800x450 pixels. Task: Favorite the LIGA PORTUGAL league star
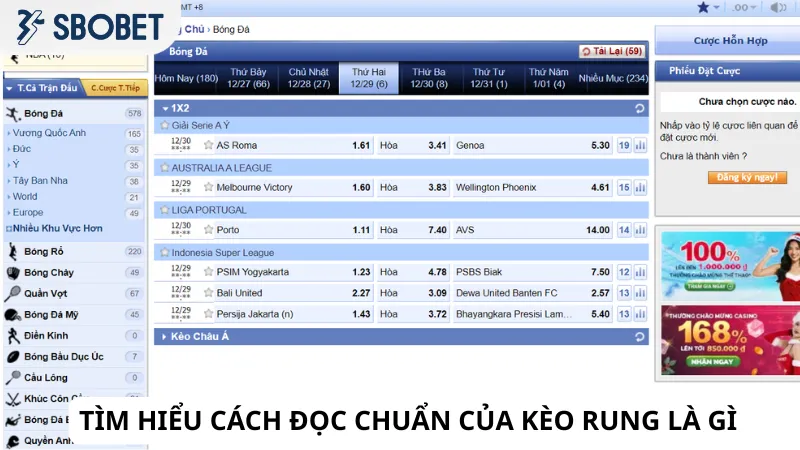pos(164,210)
